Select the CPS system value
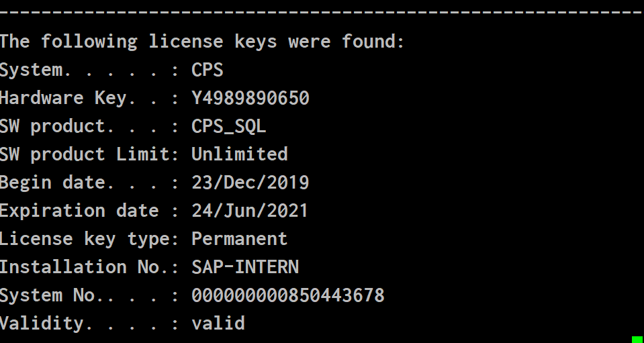Image resolution: width=644 pixels, height=343 pixels. pyautogui.click(x=208, y=70)
